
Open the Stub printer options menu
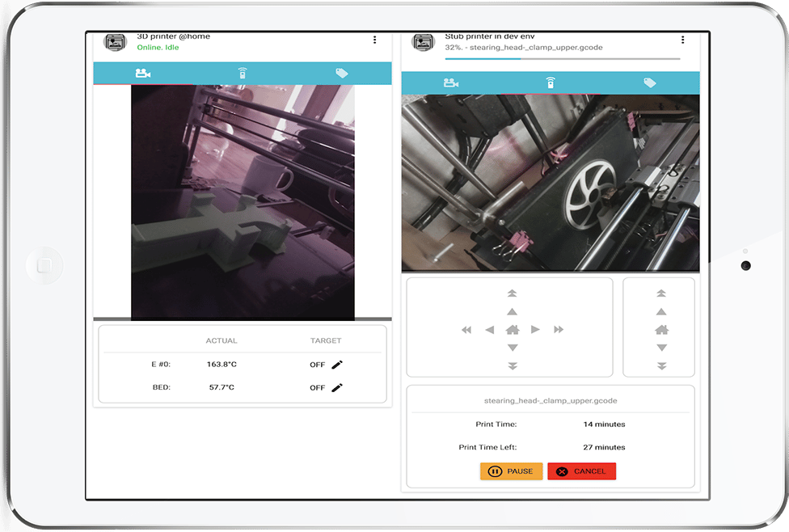tap(682, 40)
